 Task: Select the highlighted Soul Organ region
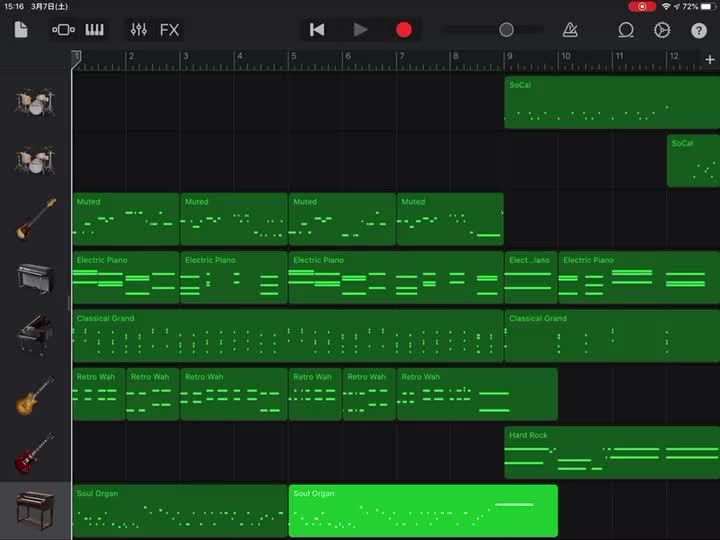click(423, 511)
